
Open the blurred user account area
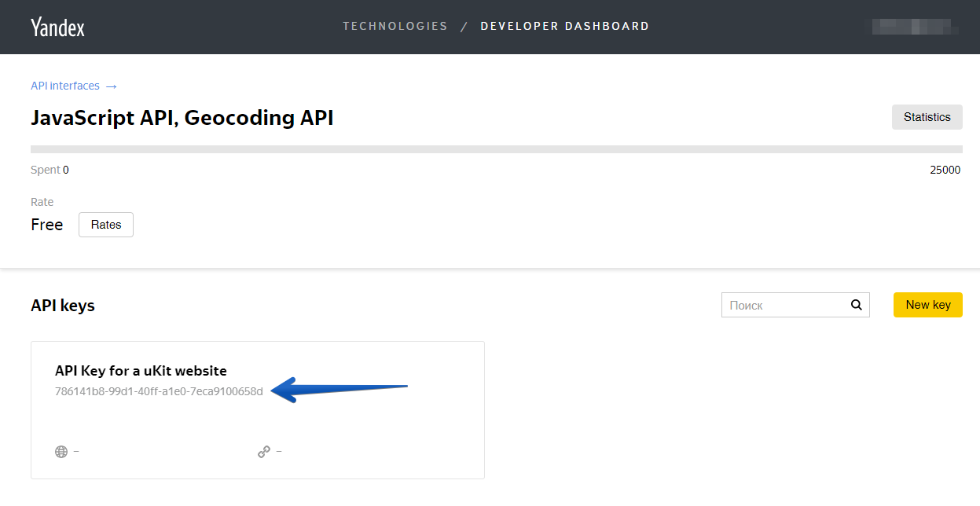(x=916, y=27)
